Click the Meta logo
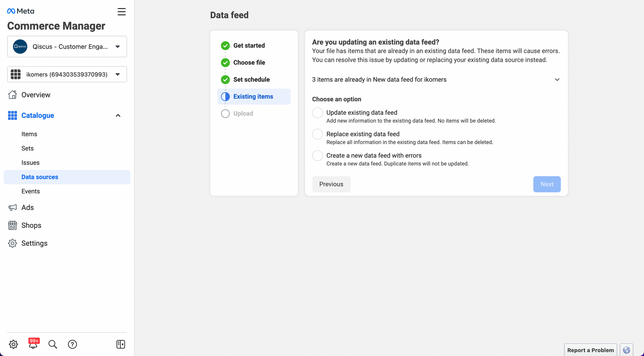This screenshot has height=356, width=644. pyautogui.click(x=21, y=11)
